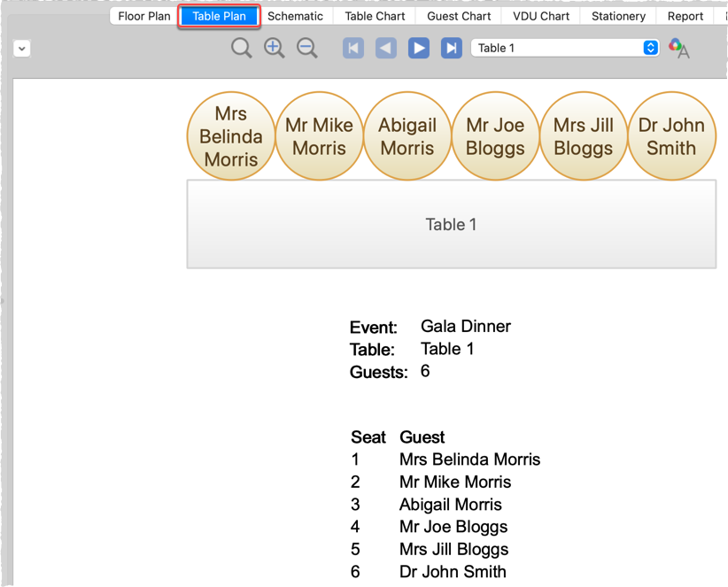728x587 pixels.
Task: Jump to the first table
Action: click(x=352, y=48)
